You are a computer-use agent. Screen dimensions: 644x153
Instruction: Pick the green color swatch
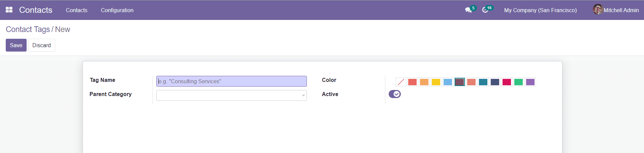click(x=518, y=82)
